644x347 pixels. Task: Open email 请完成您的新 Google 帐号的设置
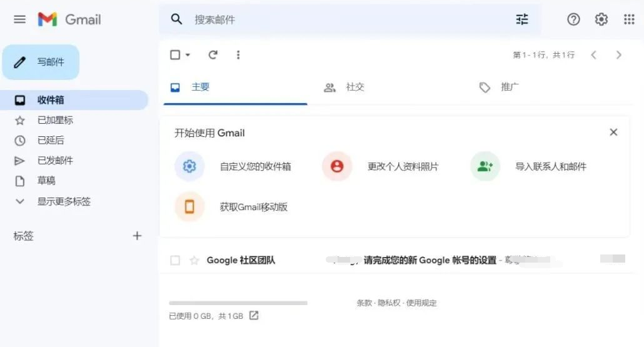430,260
